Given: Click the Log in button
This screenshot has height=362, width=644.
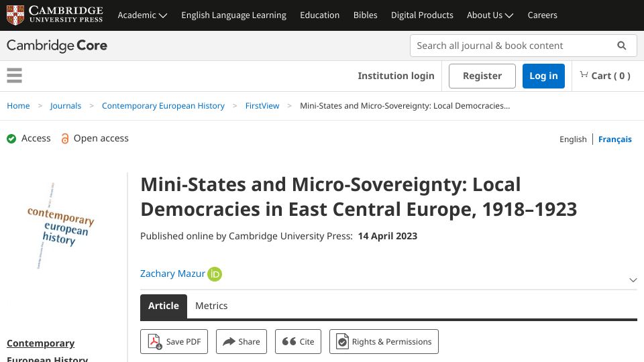Looking at the screenshot, I should click(x=543, y=76).
